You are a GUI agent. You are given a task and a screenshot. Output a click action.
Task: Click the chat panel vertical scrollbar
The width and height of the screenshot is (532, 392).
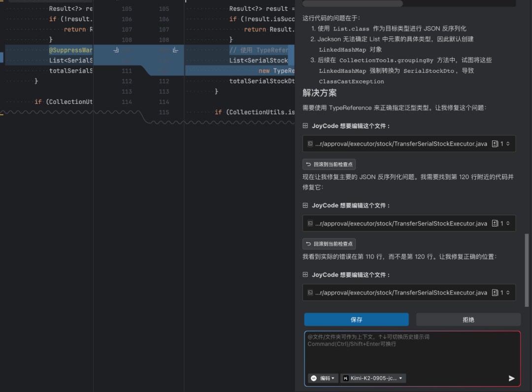pyautogui.click(x=527, y=270)
